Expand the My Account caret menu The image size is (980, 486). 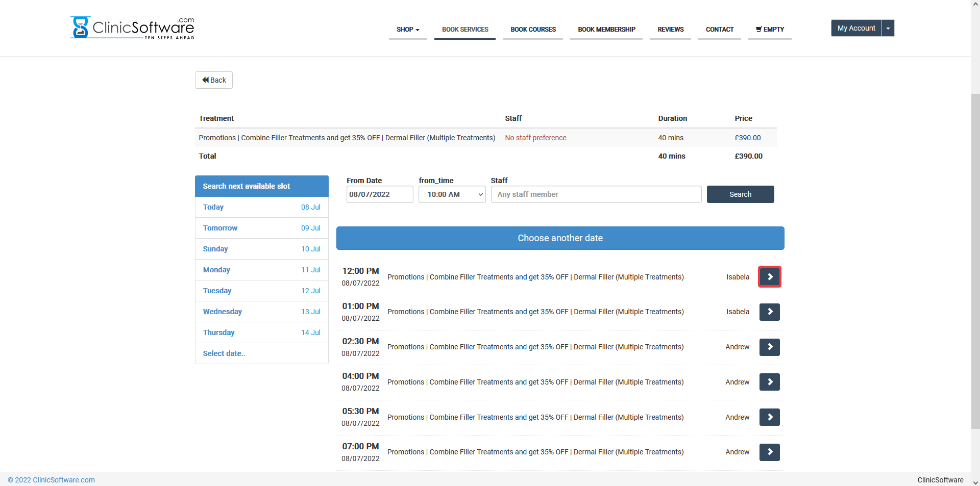[x=888, y=28]
